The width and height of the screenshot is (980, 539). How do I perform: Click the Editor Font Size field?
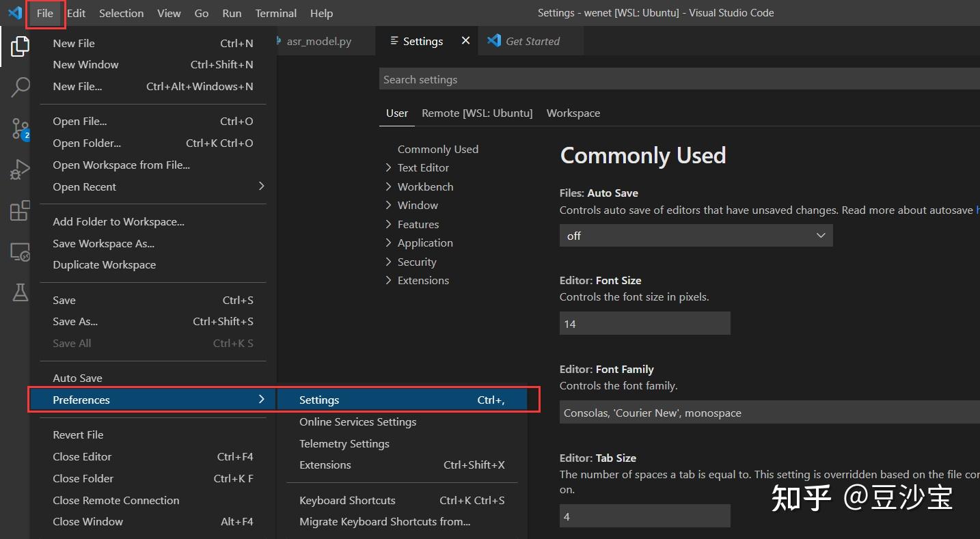click(645, 324)
